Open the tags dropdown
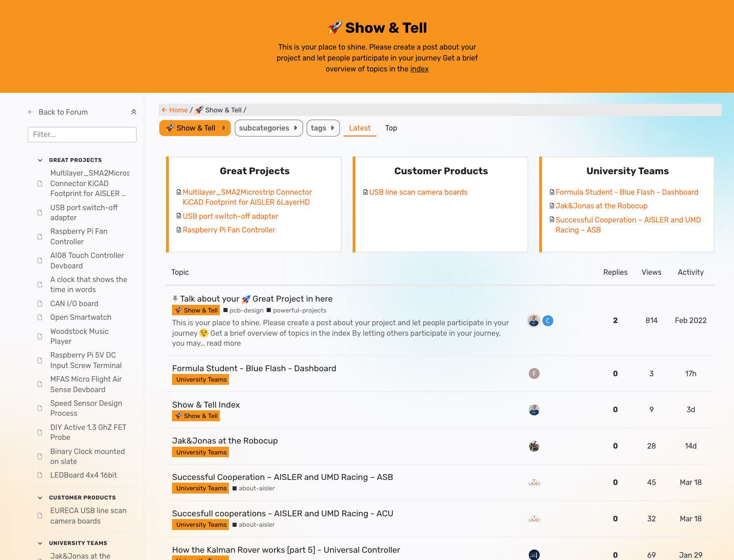 (x=323, y=128)
